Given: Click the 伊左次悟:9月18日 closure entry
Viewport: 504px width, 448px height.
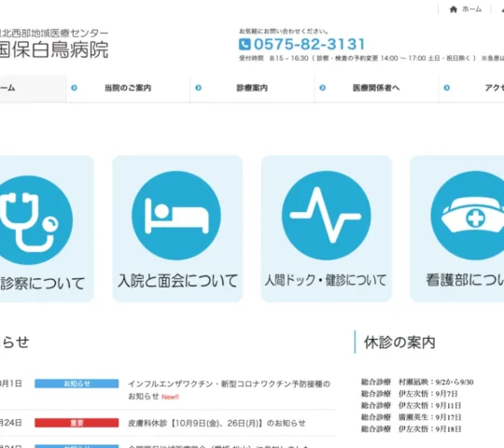Looking at the screenshot, I should coord(411,429).
